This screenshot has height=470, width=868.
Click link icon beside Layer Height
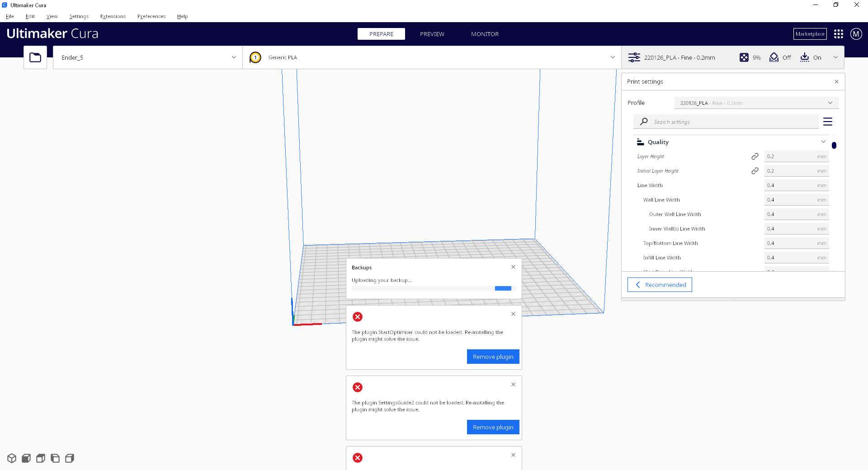click(x=755, y=156)
